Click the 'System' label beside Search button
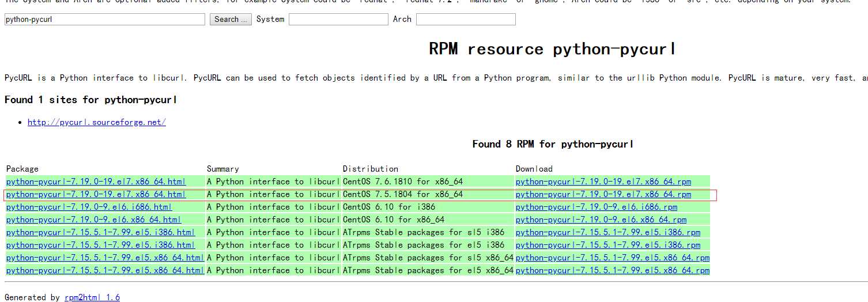This screenshot has height=302, width=868. [270, 19]
